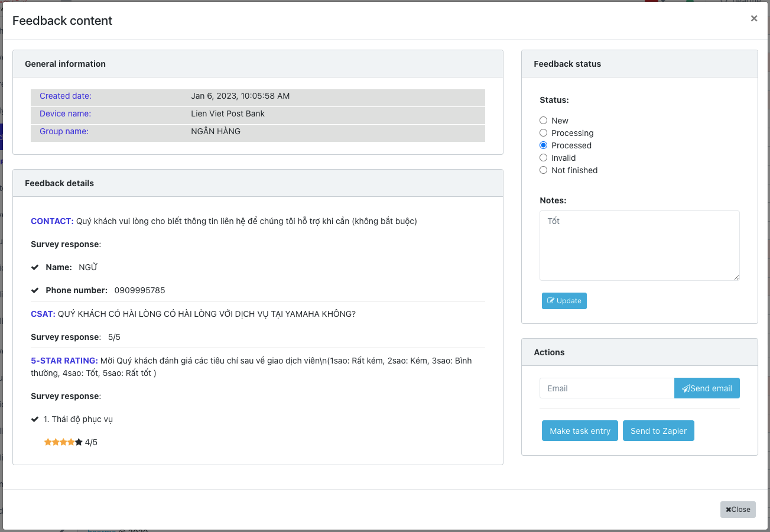Mark feedback as Invalid

click(544, 158)
